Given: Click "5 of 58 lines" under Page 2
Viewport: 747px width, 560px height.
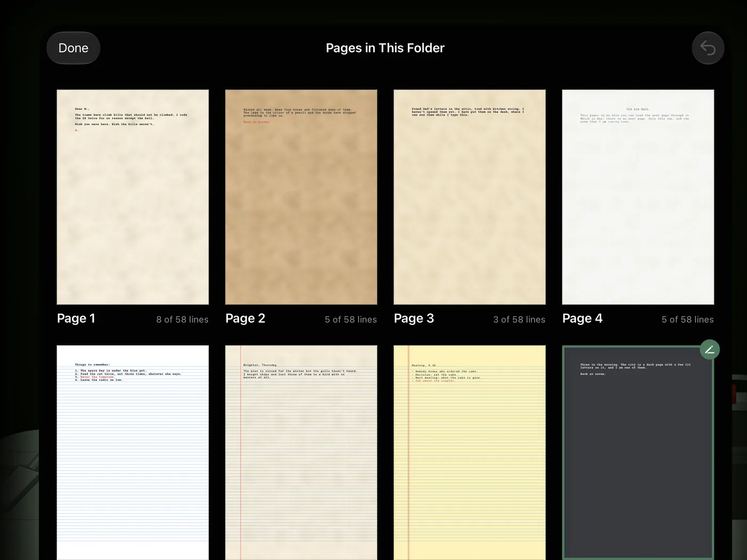Looking at the screenshot, I should 351,319.
